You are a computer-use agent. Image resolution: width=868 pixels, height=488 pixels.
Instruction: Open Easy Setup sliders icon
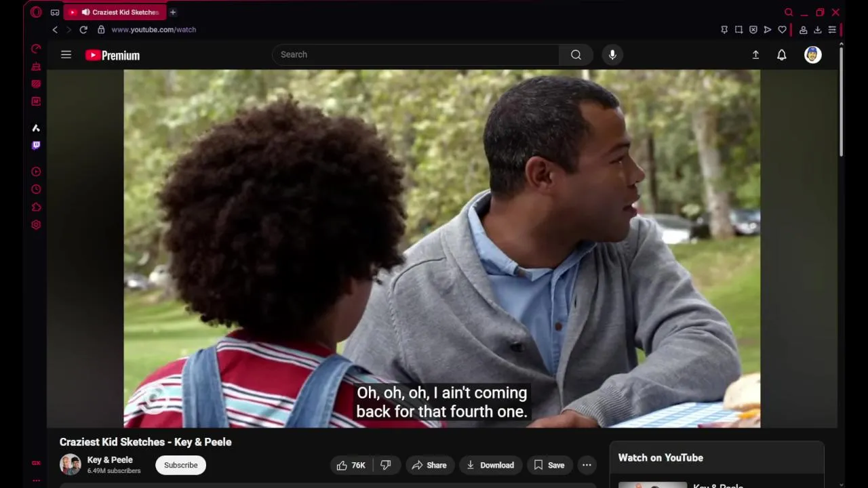pyautogui.click(x=832, y=30)
